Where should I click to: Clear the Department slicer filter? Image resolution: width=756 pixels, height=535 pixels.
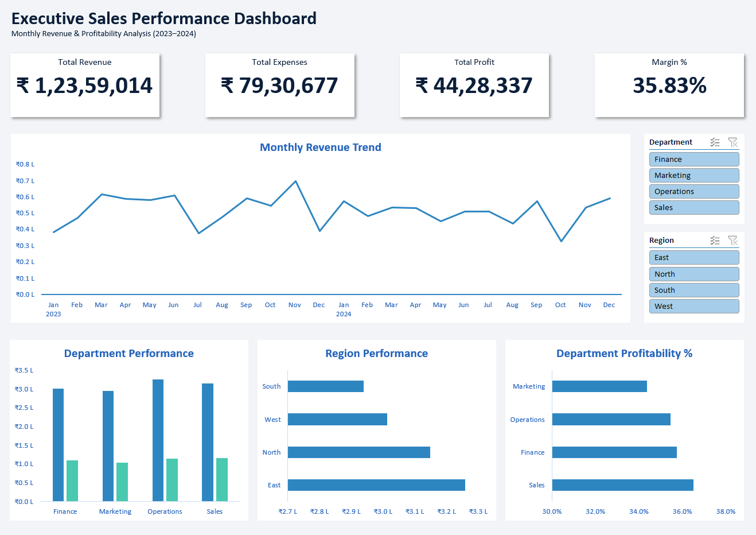point(733,142)
